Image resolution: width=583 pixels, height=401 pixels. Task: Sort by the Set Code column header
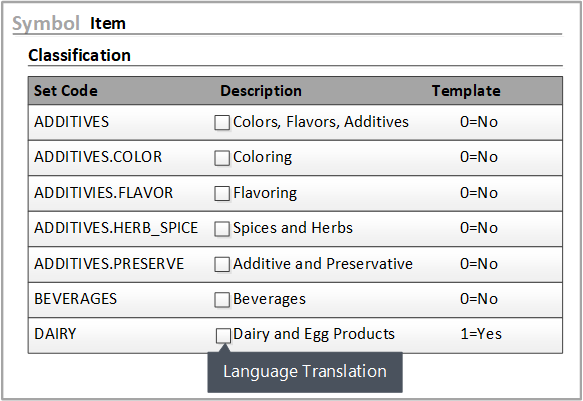[66, 91]
